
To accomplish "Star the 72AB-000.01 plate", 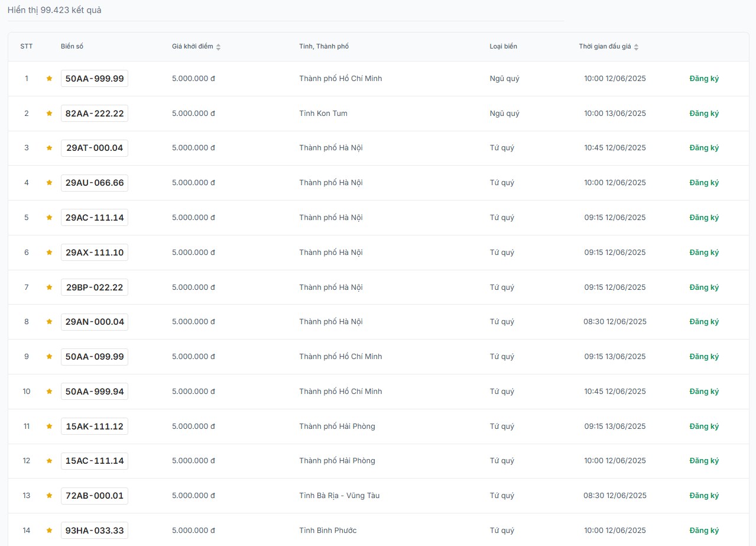I will (x=50, y=496).
